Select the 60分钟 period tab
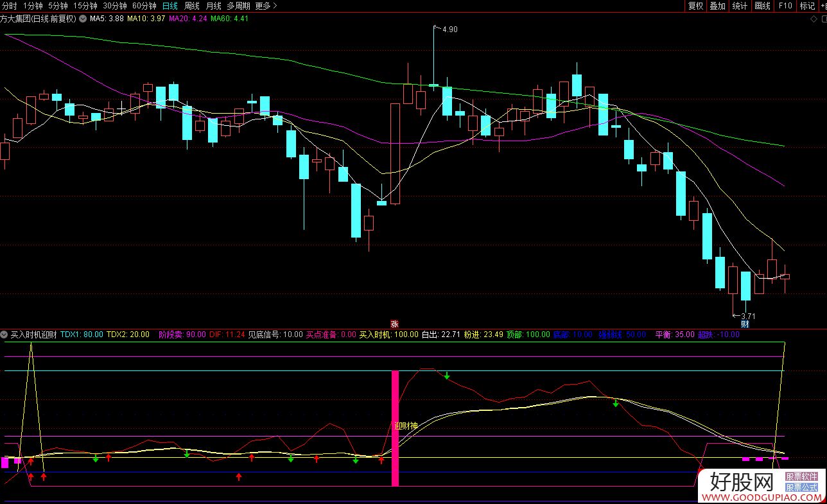The height and width of the screenshot is (504, 827). [x=144, y=6]
